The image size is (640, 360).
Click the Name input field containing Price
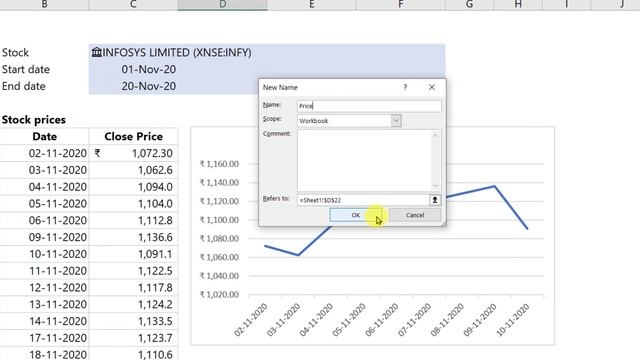[x=369, y=106]
